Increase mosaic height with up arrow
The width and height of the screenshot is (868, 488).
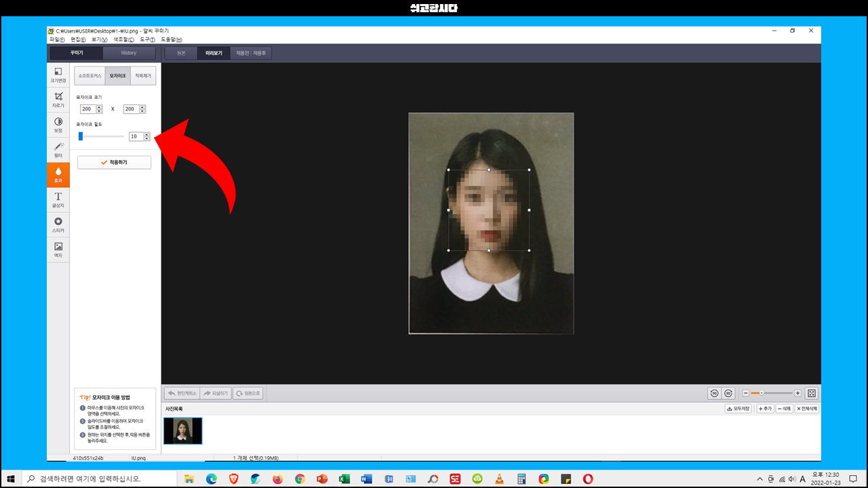coord(142,107)
